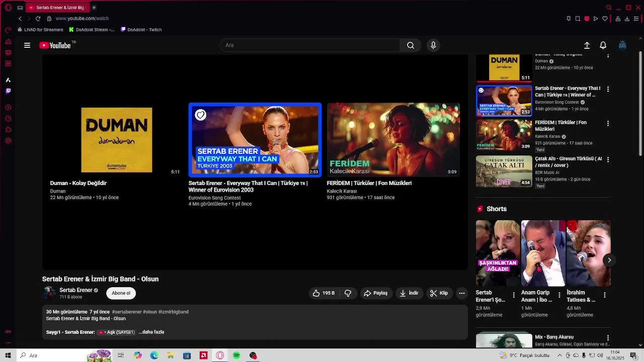Open YouTube notifications bell
The height and width of the screenshot is (362, 644).
pyautogui.click(x=603, y=45)
